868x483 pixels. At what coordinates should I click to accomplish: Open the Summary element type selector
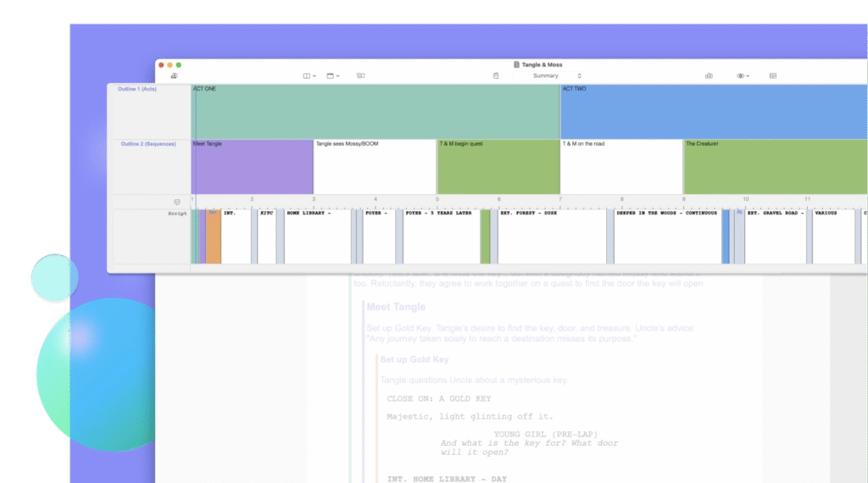point(549,75)
